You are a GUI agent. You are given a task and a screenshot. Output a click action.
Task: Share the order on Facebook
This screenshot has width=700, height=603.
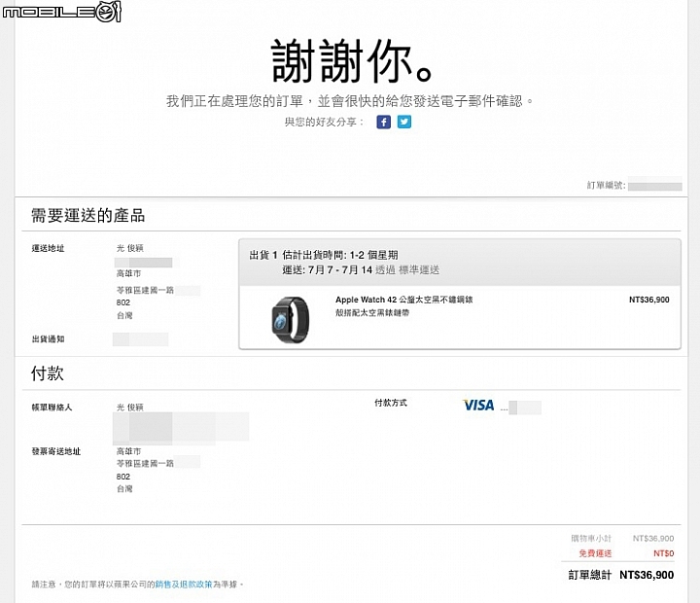tap(383, 122)
